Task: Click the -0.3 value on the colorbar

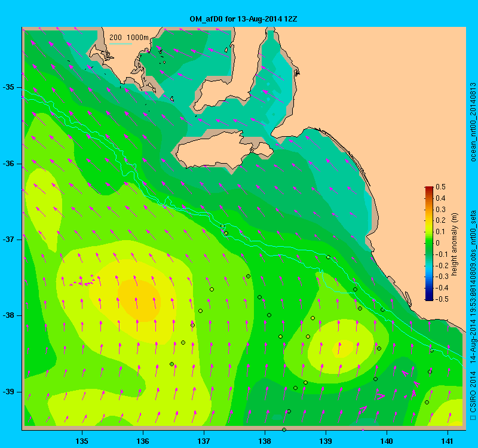Action: point(441,277)
